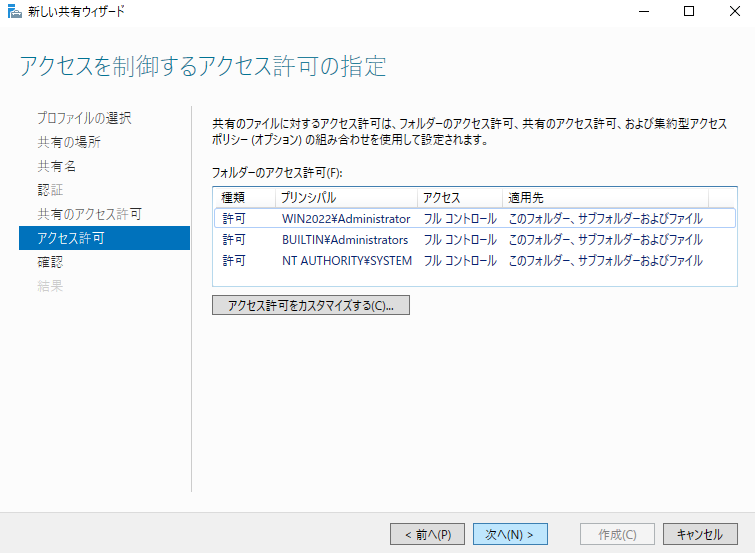Go to プロファイルの選択 step
The image size is (755, 553).
84,118
